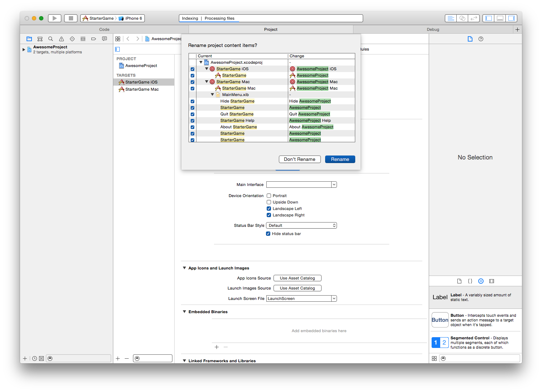Enable Portrait device orientation
Screen dimensions: 542x392
click(x=269, y=196)
